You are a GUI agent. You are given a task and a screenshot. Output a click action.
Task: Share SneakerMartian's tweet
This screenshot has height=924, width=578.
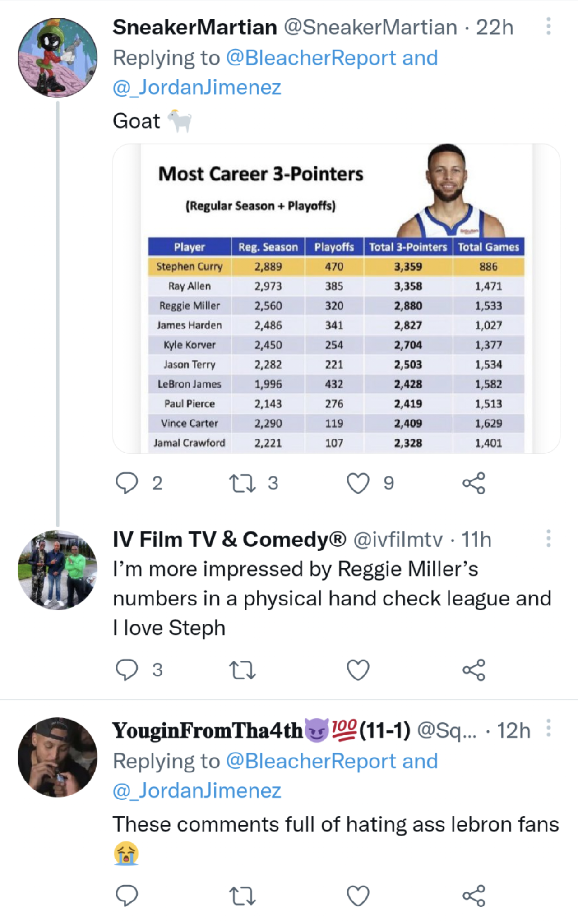[x=474, y=483]
